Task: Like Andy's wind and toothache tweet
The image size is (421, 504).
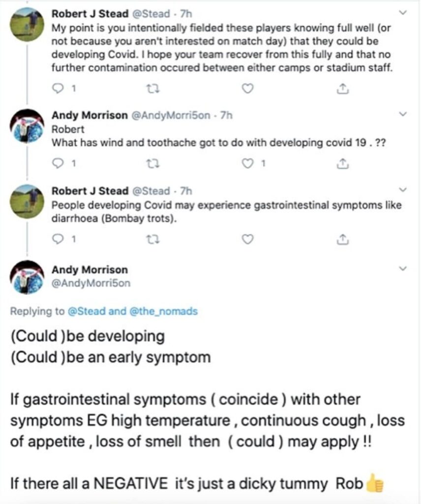Action: pos(249,163)
